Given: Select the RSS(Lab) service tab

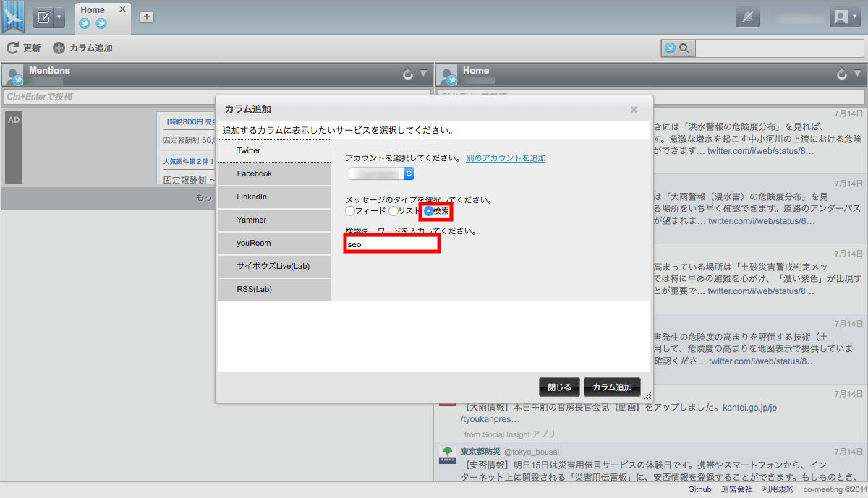Looking at the screenshot, I should point(275,289).
